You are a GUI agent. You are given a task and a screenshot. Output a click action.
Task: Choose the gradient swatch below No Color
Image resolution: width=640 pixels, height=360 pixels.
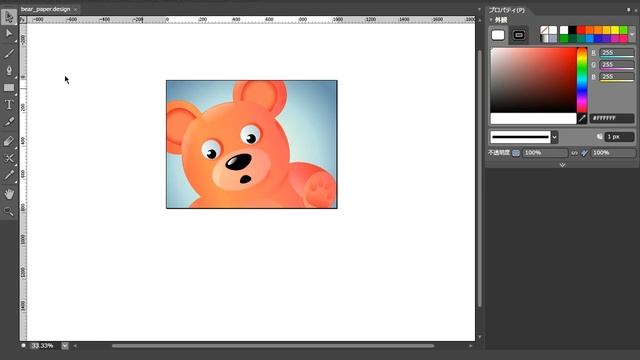(x=544, y=39)
